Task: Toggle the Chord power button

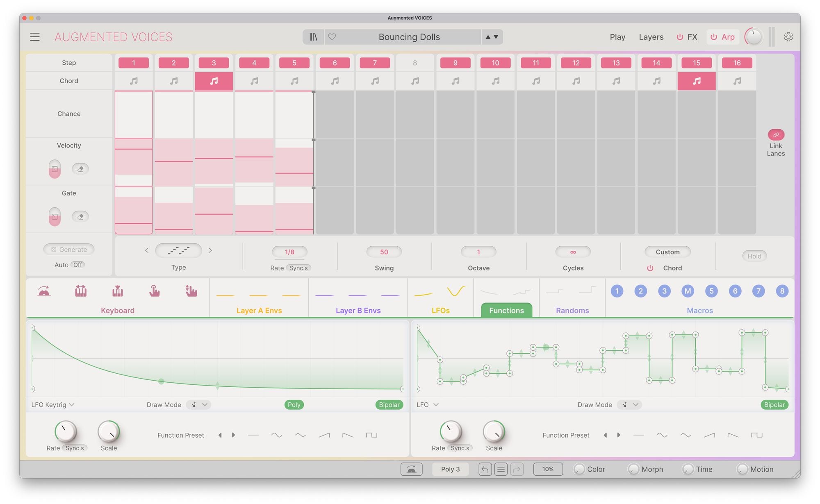Action: pos(650,268)
